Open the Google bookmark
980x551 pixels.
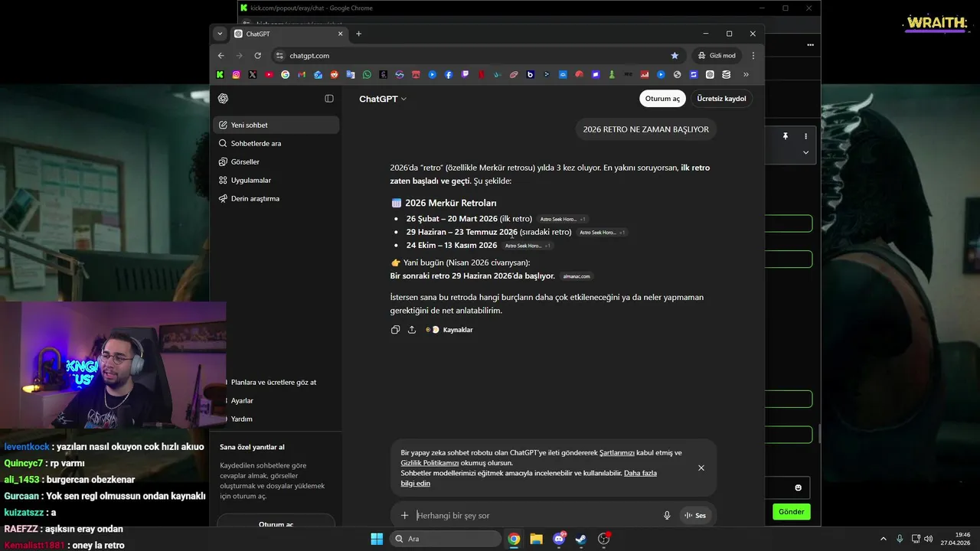285,74
